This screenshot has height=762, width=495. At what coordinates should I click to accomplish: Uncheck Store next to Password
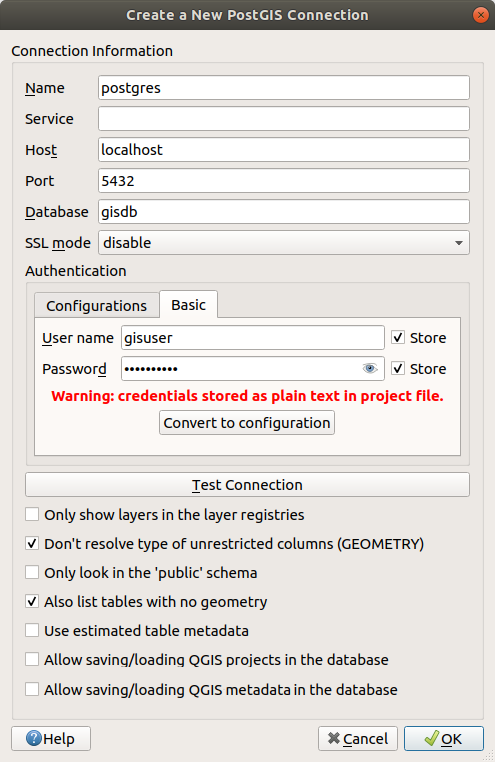[398, 368]
